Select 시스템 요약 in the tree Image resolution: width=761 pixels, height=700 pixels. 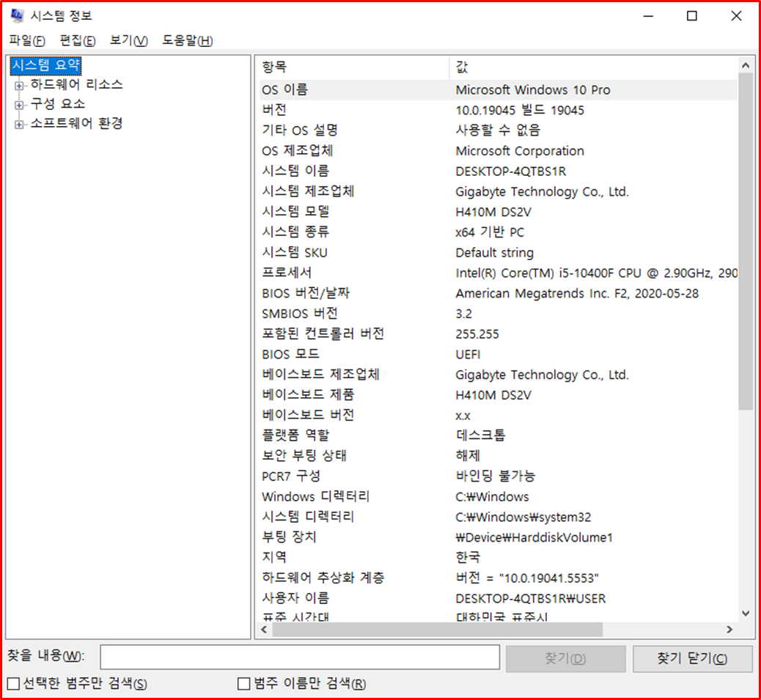45,65
